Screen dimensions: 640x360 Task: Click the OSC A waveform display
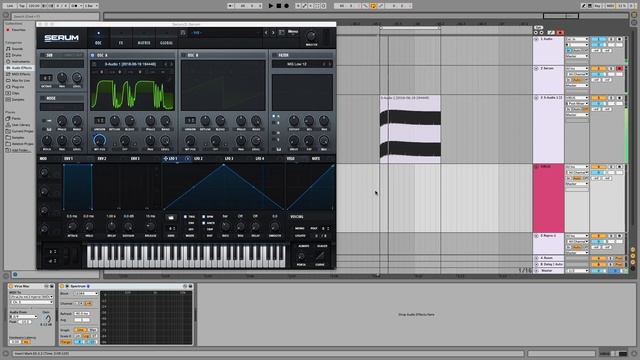[132, 94]
